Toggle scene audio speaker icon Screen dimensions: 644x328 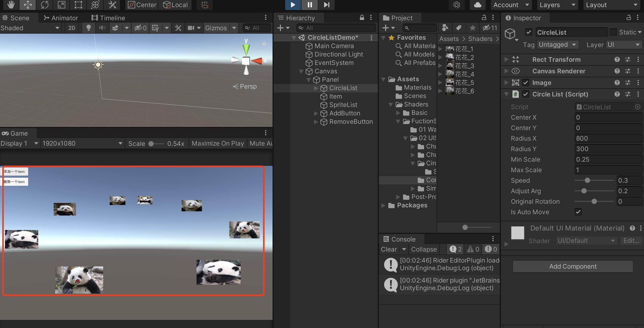102,28
